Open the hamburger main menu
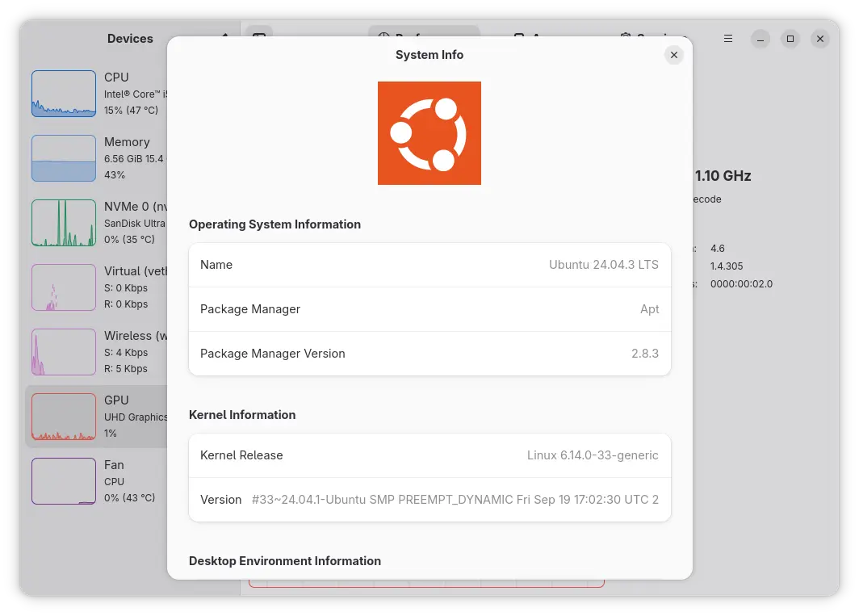This screenshot has width=859, height=616. coord(728,39)
